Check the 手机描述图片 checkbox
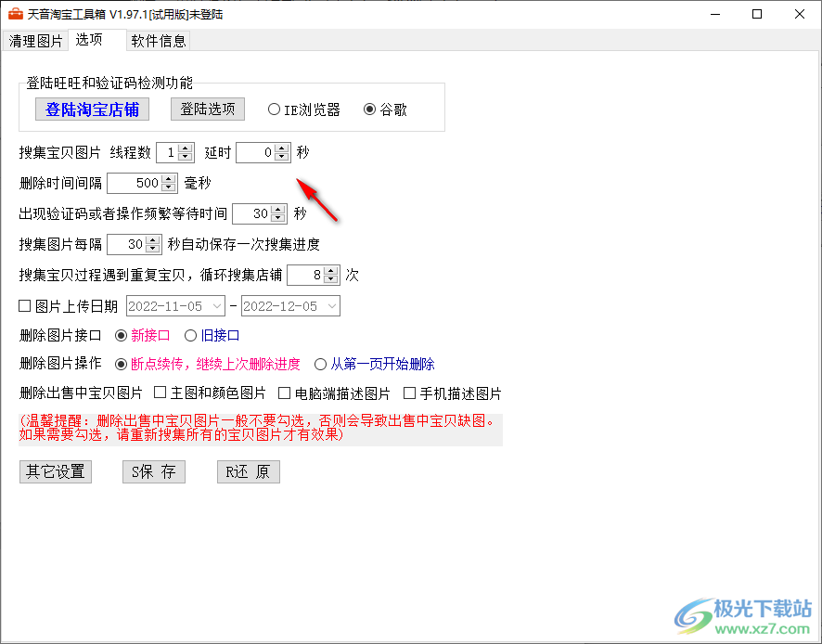The image size is (822, 644). tap(409, 393)
